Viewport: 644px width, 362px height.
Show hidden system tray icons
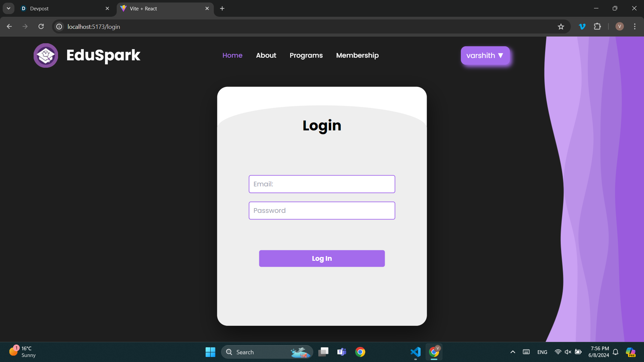click(x=513, y=352)
